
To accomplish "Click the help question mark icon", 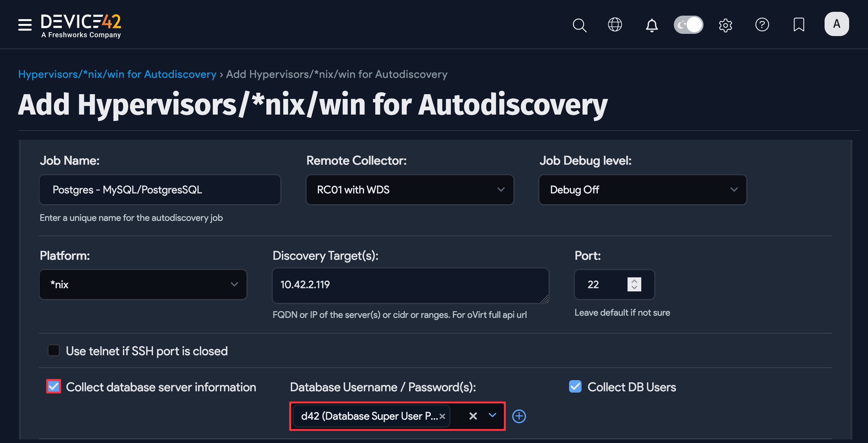I will click(763, 25).
